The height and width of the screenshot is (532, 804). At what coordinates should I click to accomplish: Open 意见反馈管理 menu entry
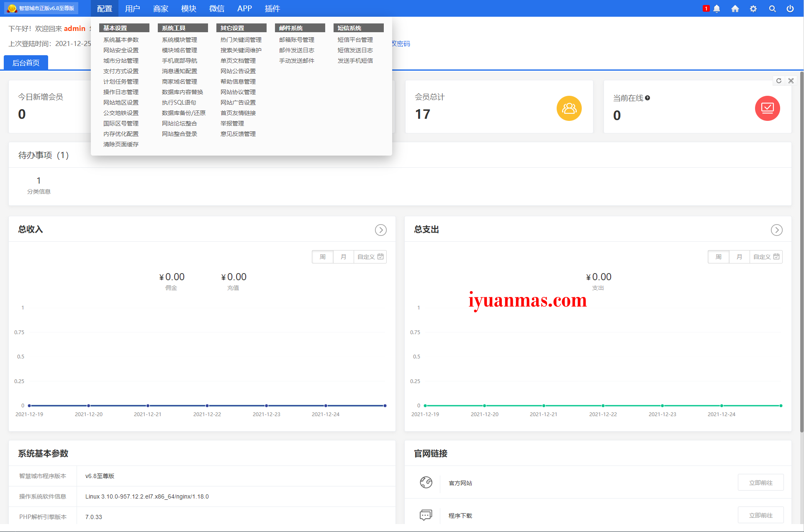pyautogui.click(x=238, y=134)
